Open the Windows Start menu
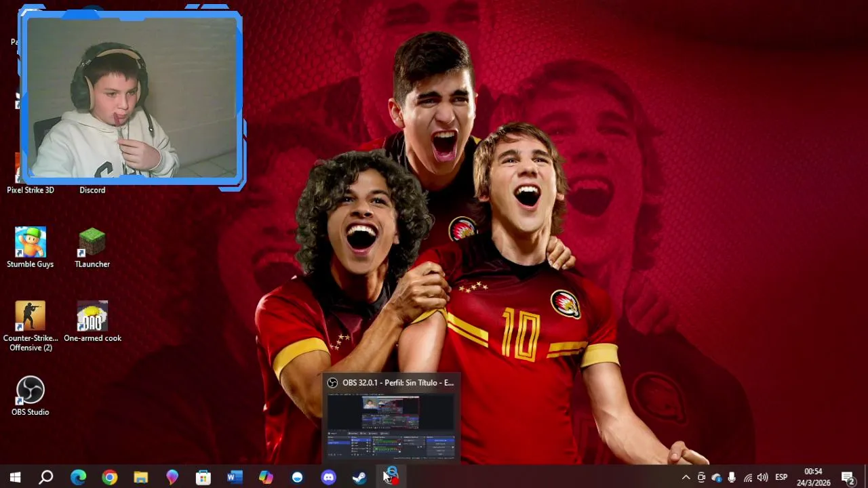This screenshot has height=488, width=868. click(x=15, y=477)
